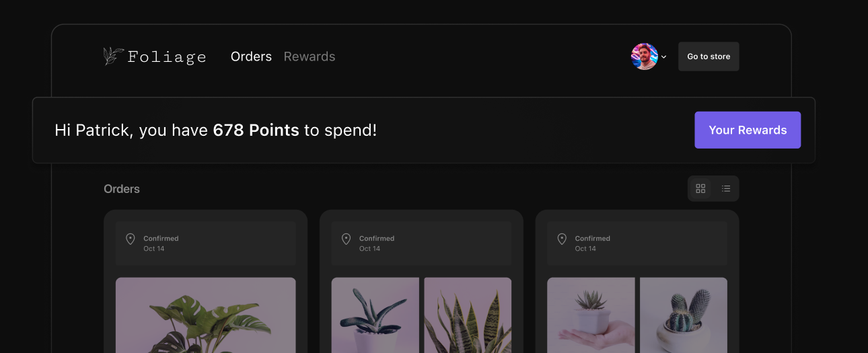Switch to grid view layout
This screenshot has height=353, width=868.
click(700, 189)
